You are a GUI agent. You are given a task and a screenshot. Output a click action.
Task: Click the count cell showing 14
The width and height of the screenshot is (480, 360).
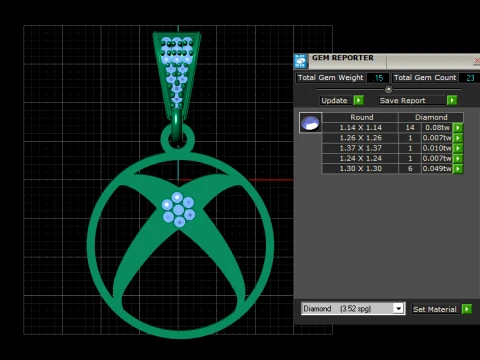pos(410,128)
